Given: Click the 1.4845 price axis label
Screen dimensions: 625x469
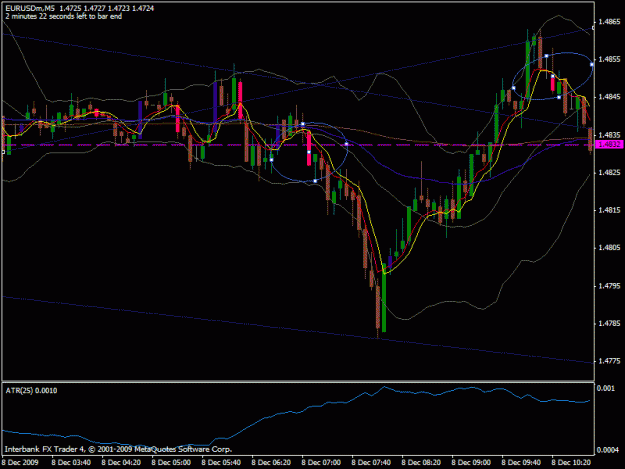Looking at the screenshot, I should pos(609,97).
